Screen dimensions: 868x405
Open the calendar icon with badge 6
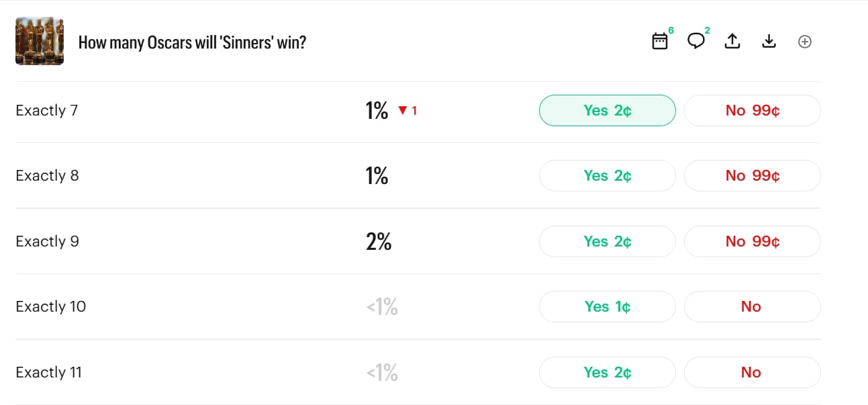point(660,42)
